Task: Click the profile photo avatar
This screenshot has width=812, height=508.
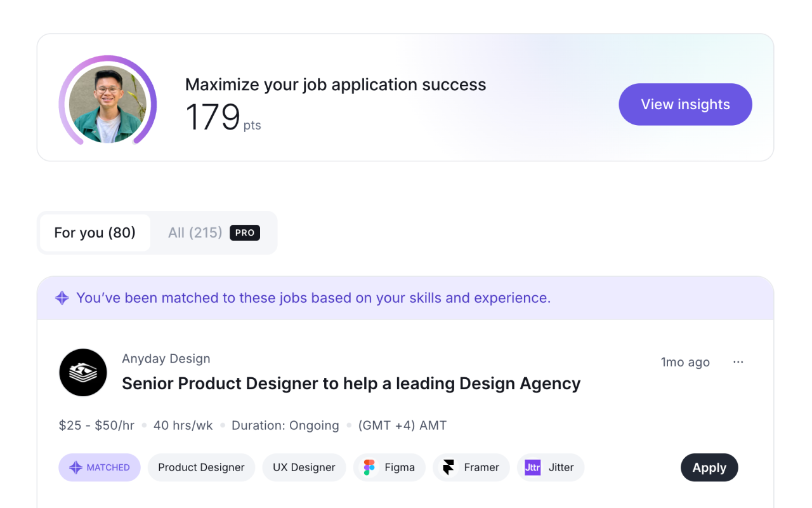Action: point(108,104)
